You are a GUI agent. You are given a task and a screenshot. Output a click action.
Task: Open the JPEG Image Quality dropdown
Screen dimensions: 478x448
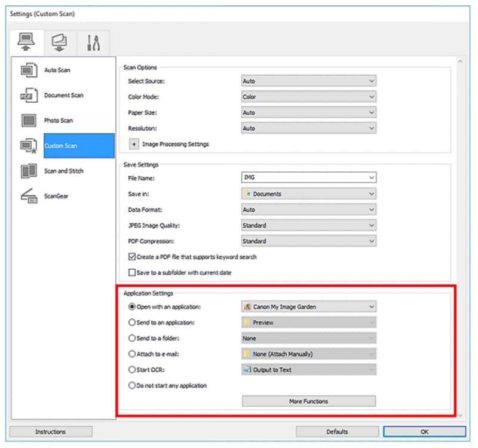[309, 226]
